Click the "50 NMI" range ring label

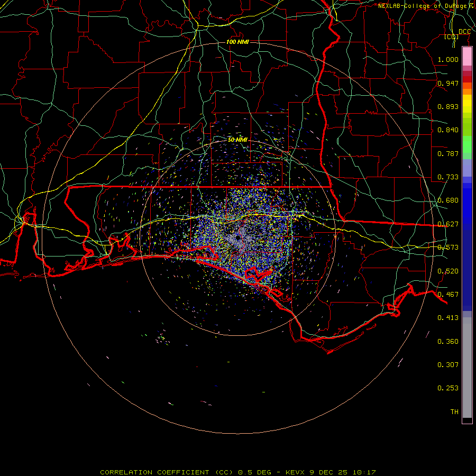coord(237,140)
